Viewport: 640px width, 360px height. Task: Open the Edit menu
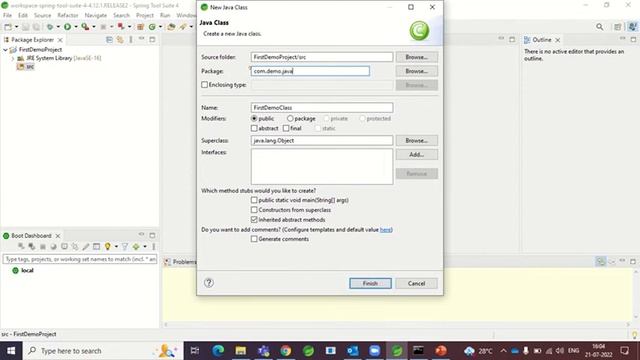[x=23, y=15]
